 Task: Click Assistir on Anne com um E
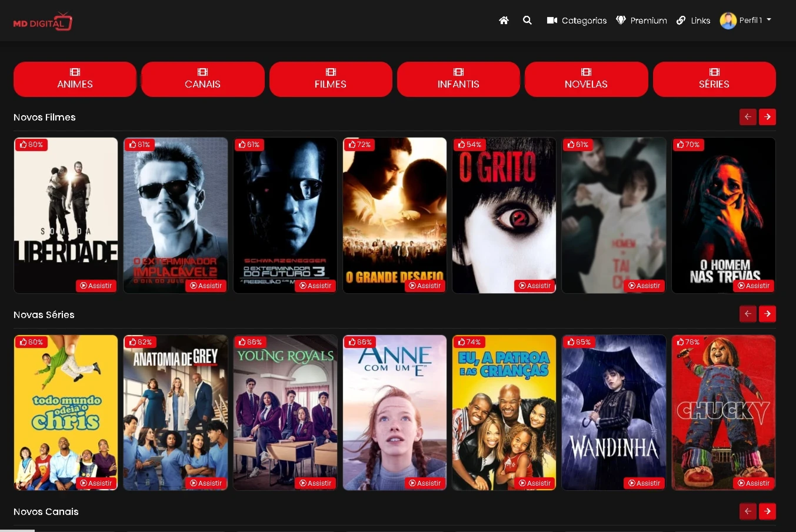point(425,483)
